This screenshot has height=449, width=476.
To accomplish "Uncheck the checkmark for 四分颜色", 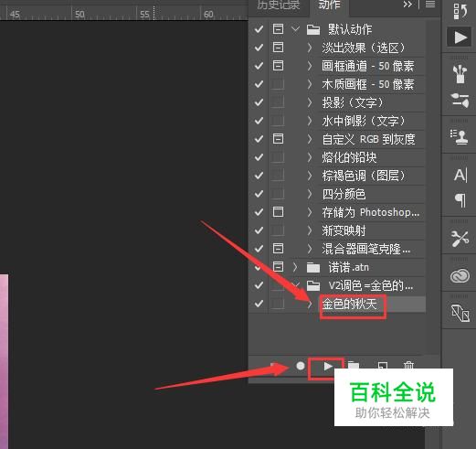I will 259,194.
